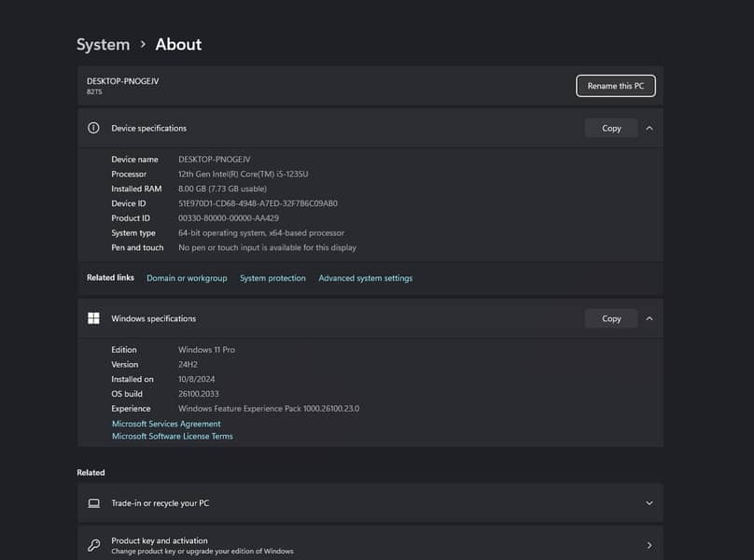Screen dimensions: 754x560
Task: Open the Domain or workgroup link
Action: (187, 278)
